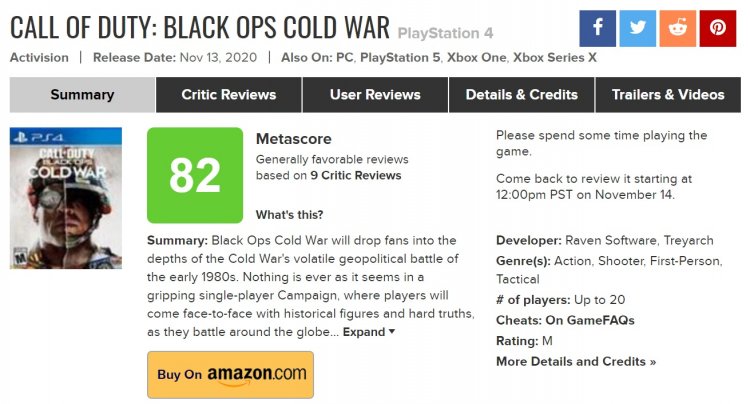Switch platform to Xbox Series X
750x404 pixels.
pos(555,57)
